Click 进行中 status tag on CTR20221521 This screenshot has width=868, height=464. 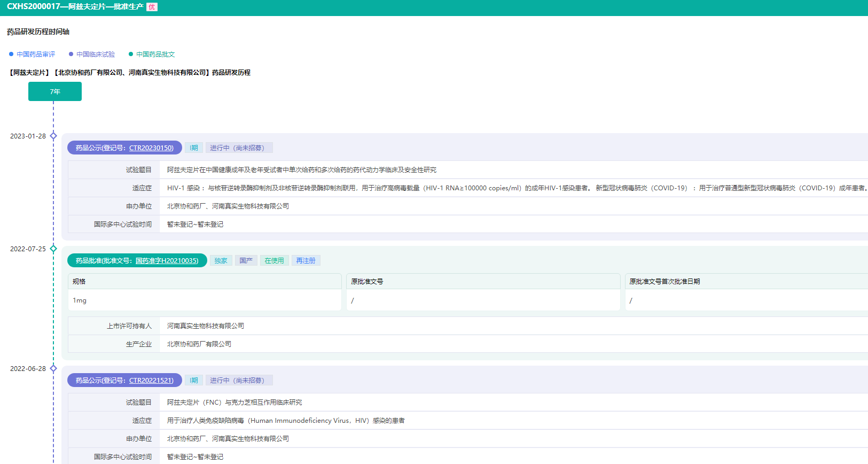238,381
